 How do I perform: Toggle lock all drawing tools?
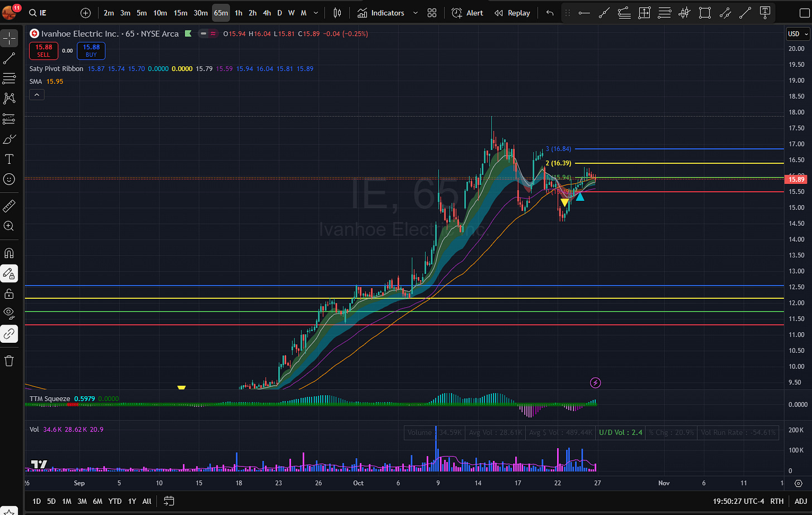9,294
